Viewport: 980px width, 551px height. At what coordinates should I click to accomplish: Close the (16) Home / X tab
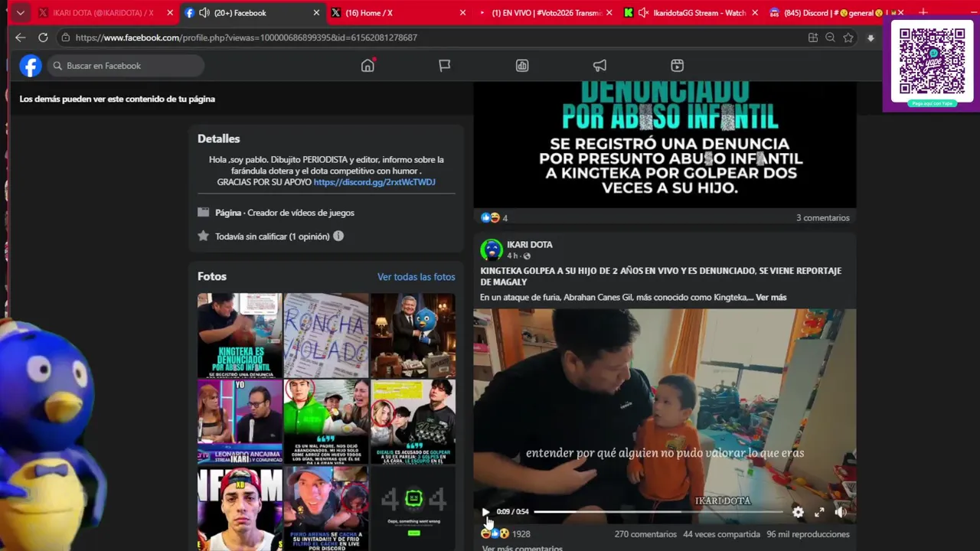pos(462,13)
